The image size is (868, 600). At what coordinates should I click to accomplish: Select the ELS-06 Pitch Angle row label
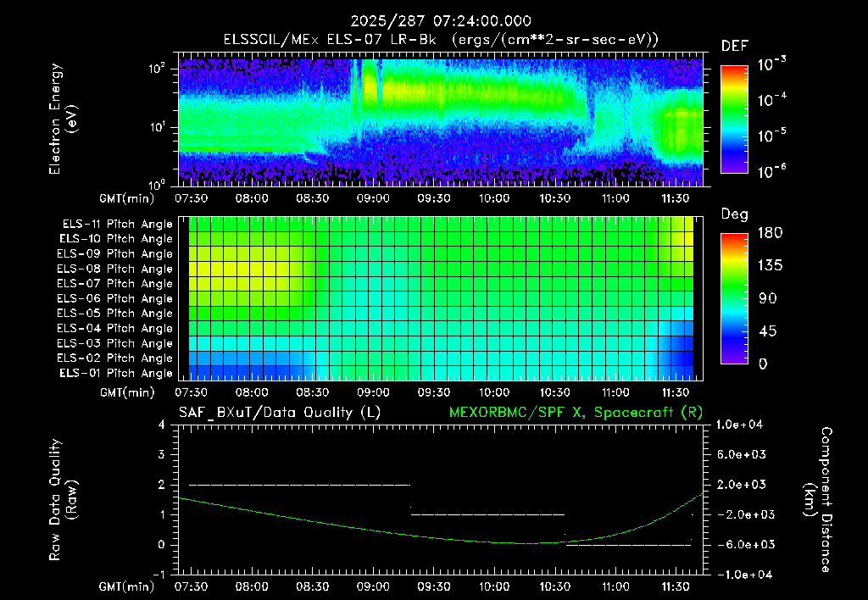pos(115,298)
